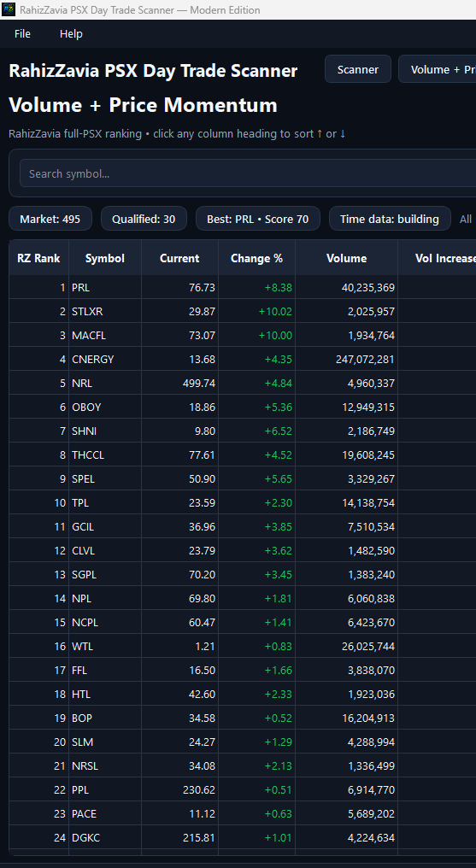Select the NRSL symbol cell

click(104, 766)
